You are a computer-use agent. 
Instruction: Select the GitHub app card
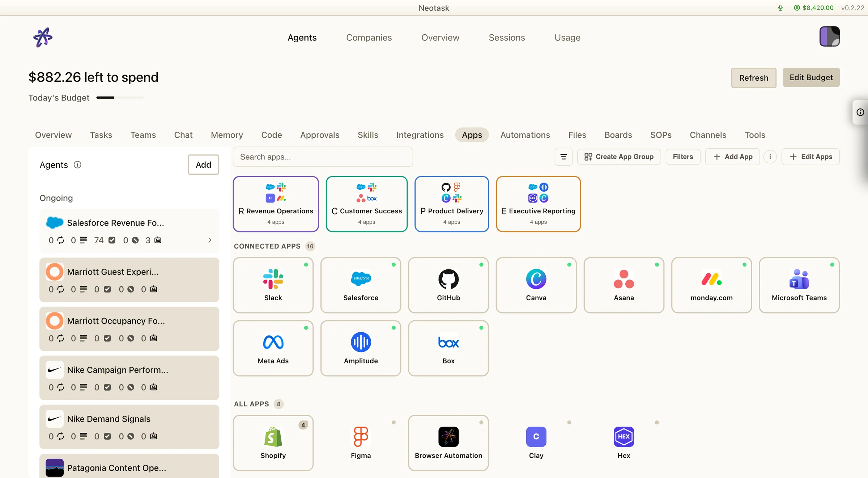pos(448,285)
